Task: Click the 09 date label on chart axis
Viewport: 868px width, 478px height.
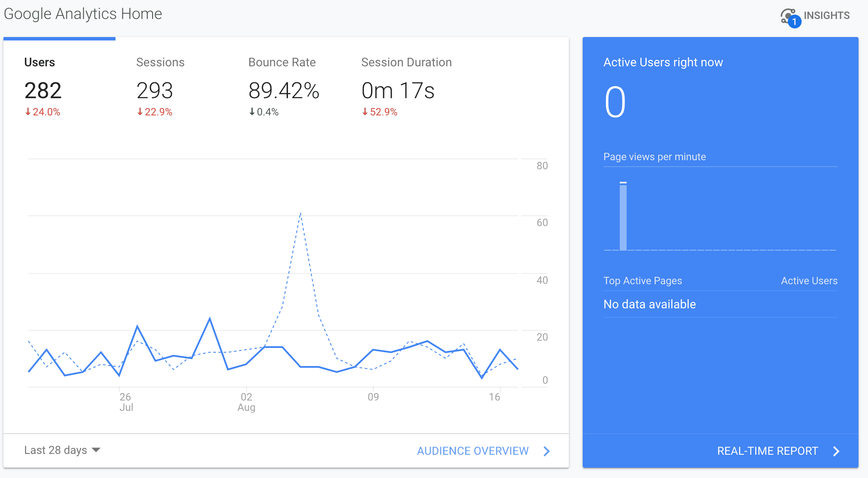Action: 373,397
